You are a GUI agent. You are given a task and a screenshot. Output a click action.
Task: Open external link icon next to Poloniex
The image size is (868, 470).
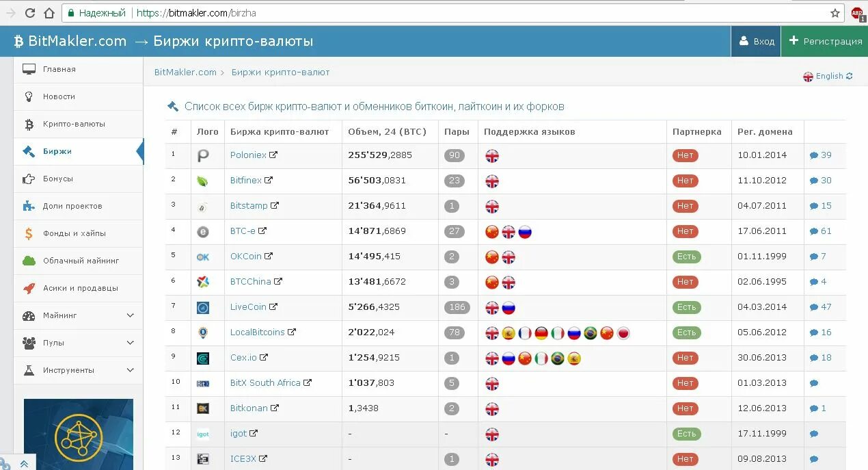coord(273,155)
